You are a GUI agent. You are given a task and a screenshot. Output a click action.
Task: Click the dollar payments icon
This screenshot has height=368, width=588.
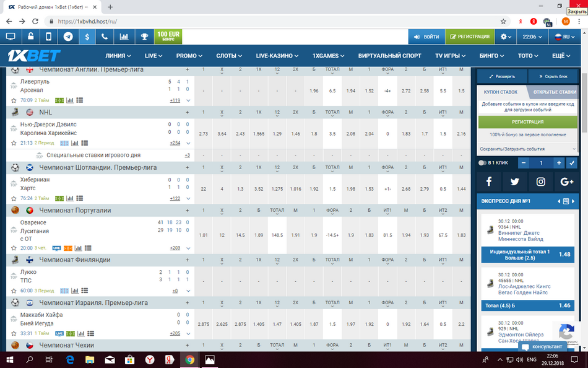pos(87,37)
